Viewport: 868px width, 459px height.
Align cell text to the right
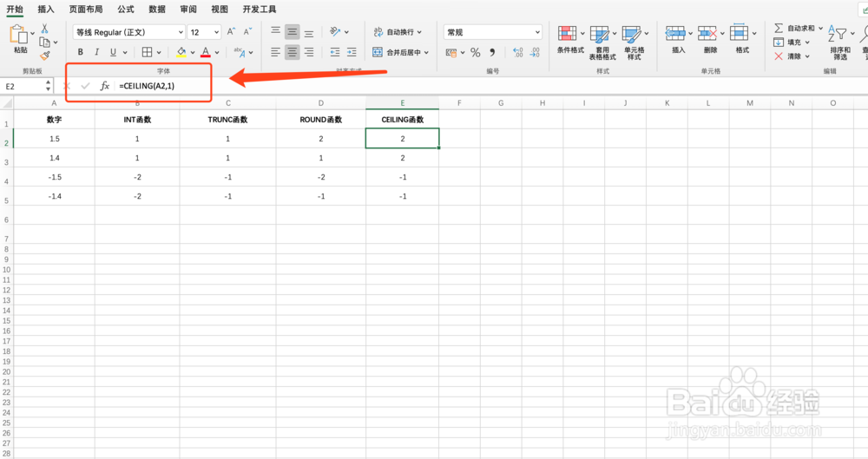tap(309, 52)
